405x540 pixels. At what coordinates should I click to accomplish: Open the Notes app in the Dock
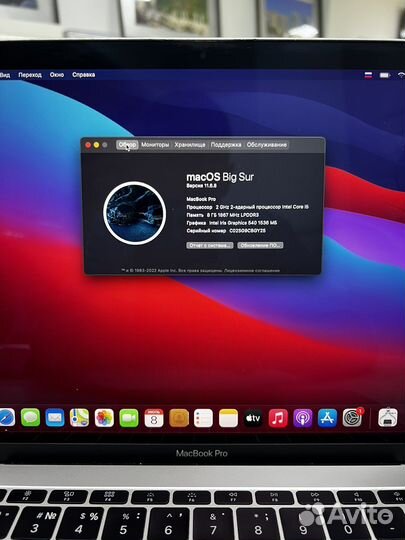click(x=228, y=418)
